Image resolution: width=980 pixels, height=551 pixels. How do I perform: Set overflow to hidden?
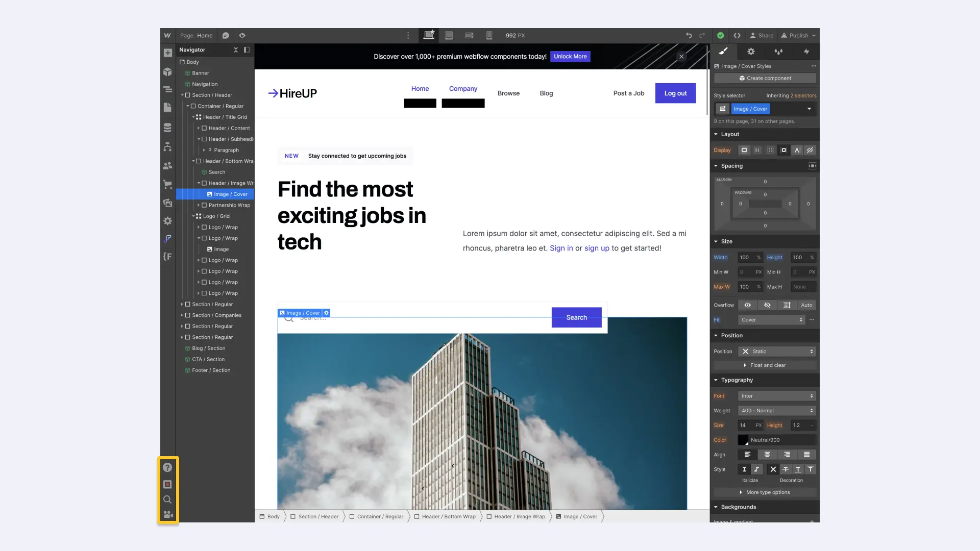(x=767, y=305)
